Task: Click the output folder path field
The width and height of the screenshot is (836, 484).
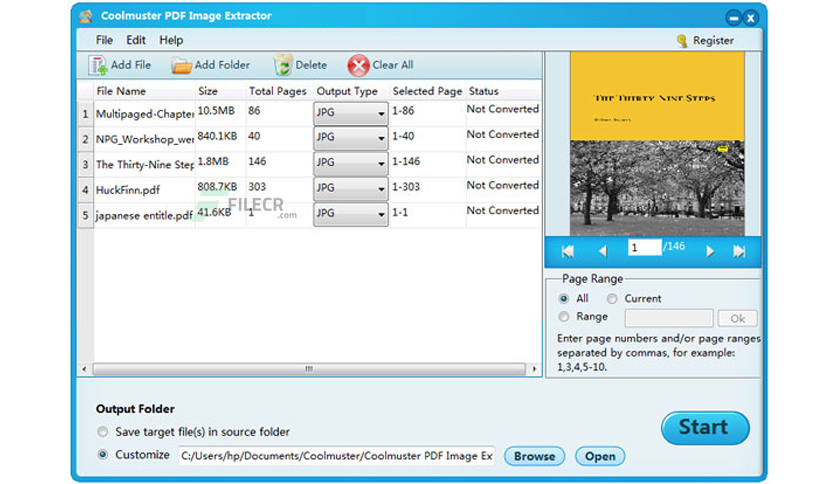Action: (x=336, y=456)
